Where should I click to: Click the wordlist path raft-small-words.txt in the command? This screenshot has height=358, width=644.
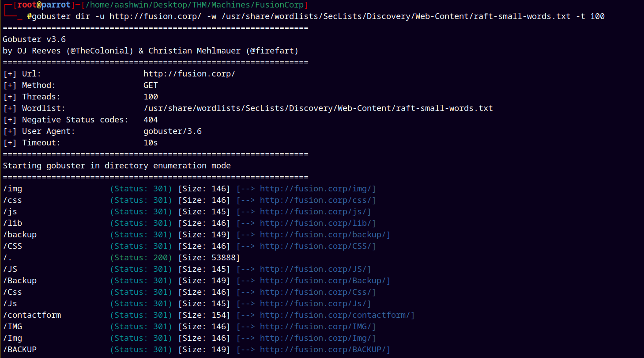(396, 16)
